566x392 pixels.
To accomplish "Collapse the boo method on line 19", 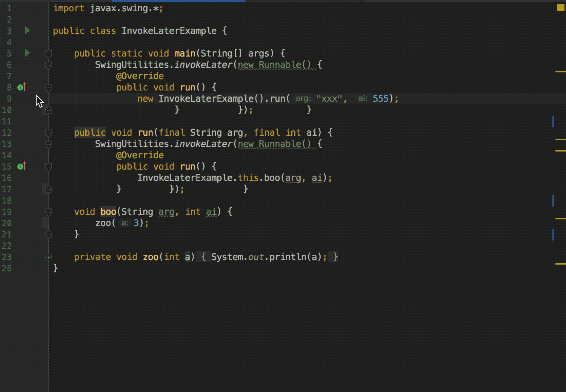I will click(48, 212).
